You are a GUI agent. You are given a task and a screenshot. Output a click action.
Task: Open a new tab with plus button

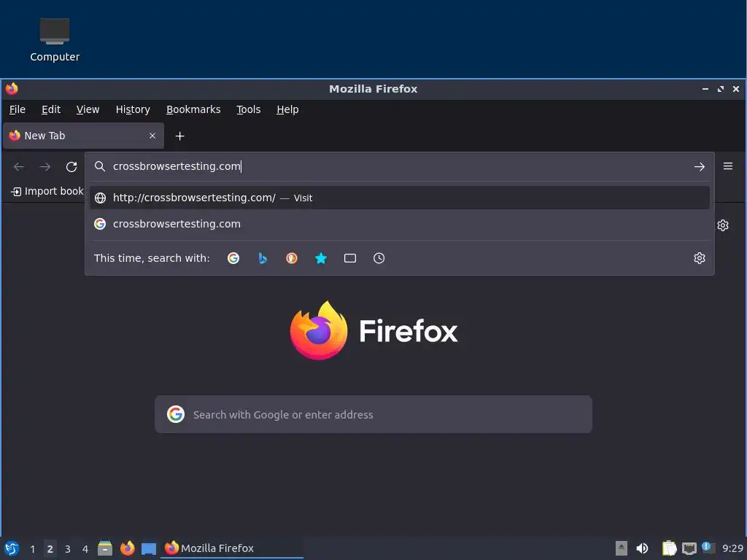pos(179,136)
